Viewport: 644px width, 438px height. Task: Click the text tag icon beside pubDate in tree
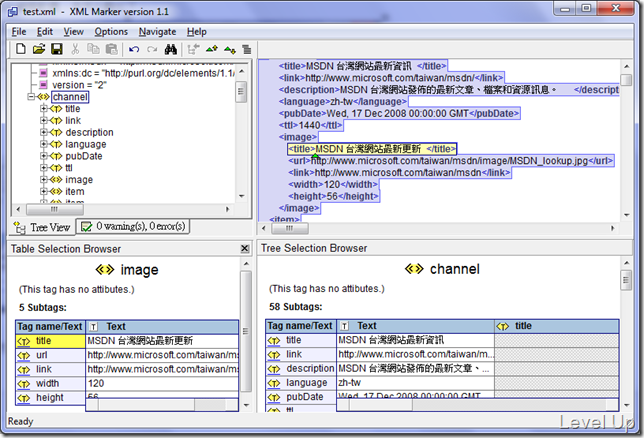[56, 156]
